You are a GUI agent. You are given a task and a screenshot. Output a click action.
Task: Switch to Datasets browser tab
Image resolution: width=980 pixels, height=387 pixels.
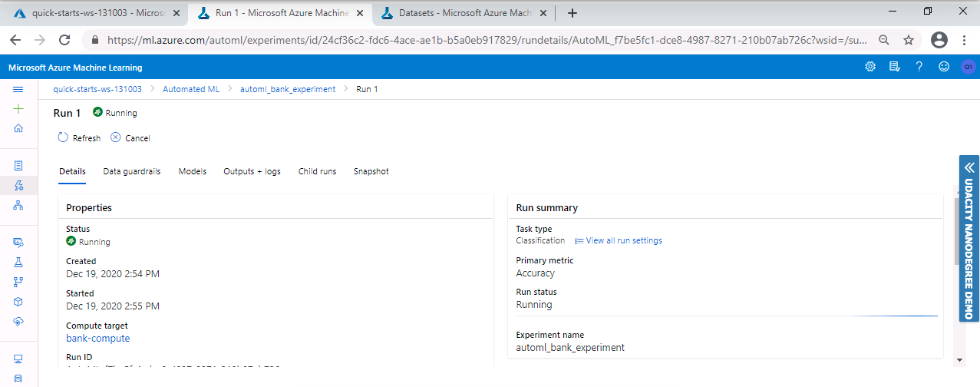[464, 12]
